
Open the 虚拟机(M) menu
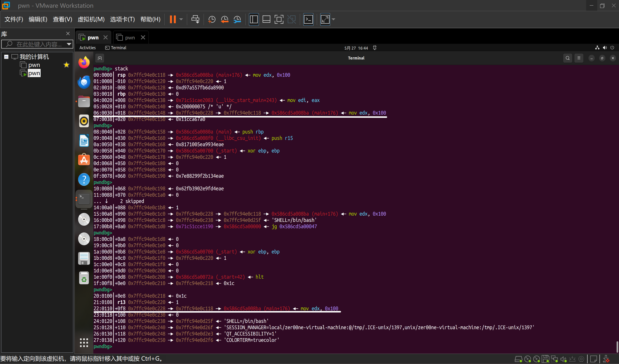[x=91, y=19]
